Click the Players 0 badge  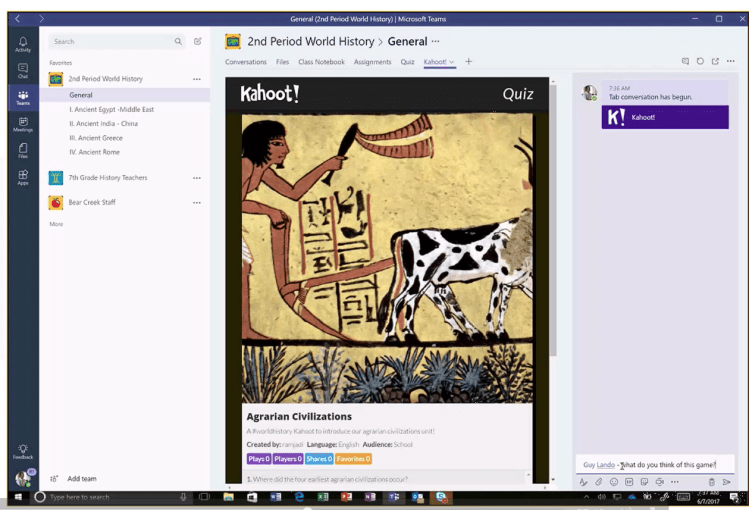pyautogui.click(x=288, y=459)
